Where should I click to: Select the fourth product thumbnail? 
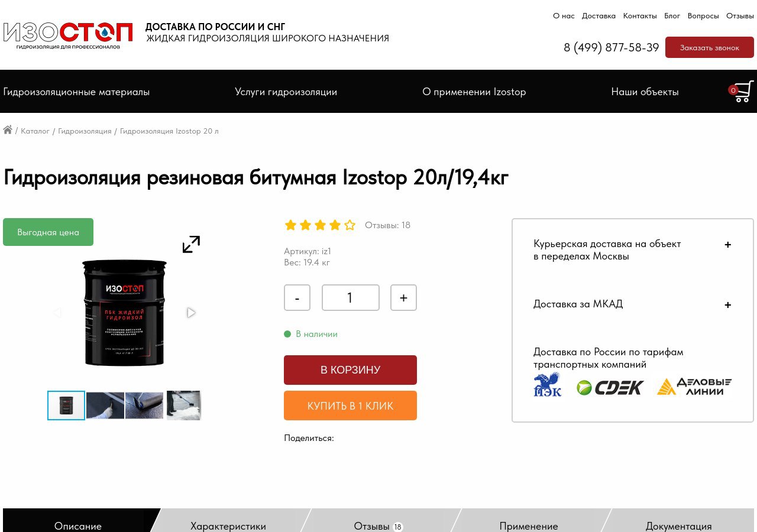point(183,406)
